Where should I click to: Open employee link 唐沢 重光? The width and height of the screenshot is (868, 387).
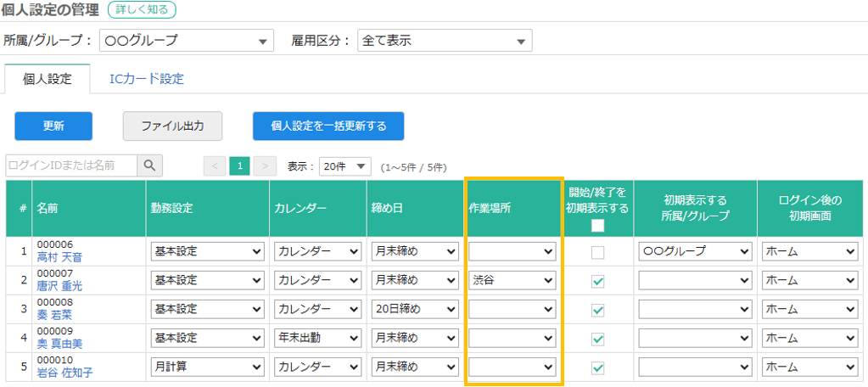[x=59, y=286]
